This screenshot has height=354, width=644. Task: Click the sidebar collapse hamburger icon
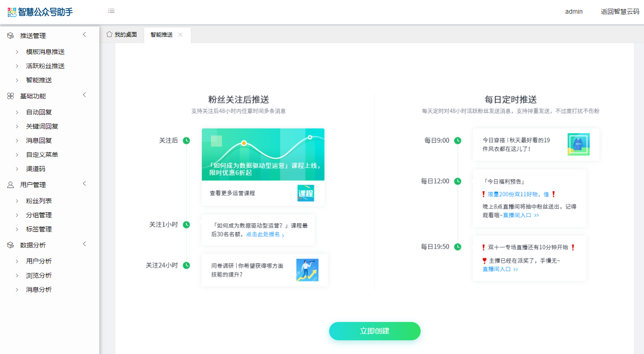(x=111, y=11)
